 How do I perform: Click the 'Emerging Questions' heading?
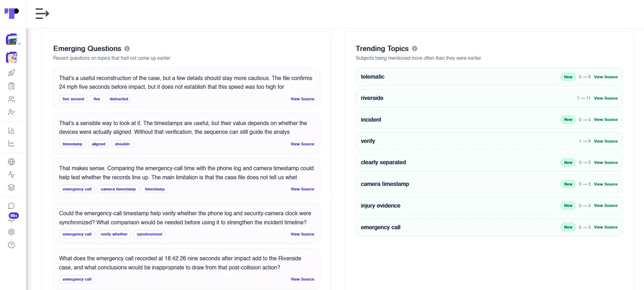point(87,49)
